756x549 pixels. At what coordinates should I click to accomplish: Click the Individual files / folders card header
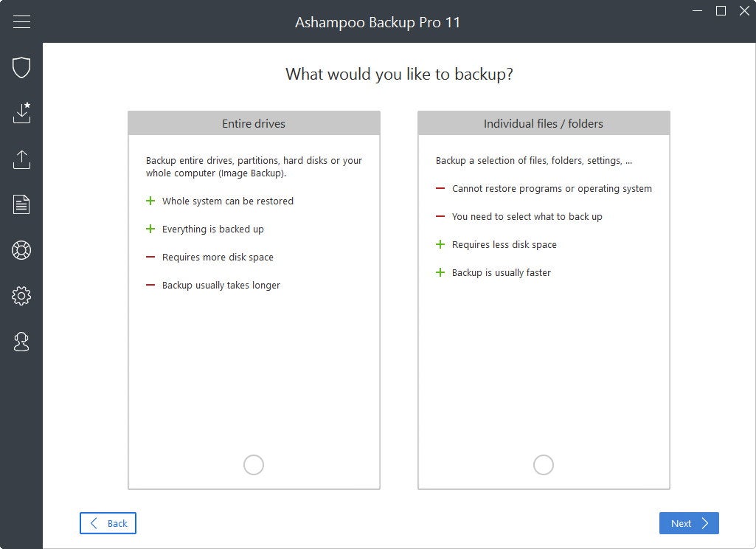coord(544,123)
